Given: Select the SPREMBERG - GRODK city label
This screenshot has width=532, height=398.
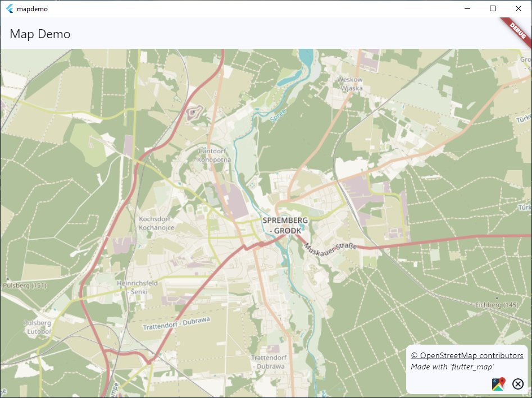Looking at the screenshot, I should [284, 225].
